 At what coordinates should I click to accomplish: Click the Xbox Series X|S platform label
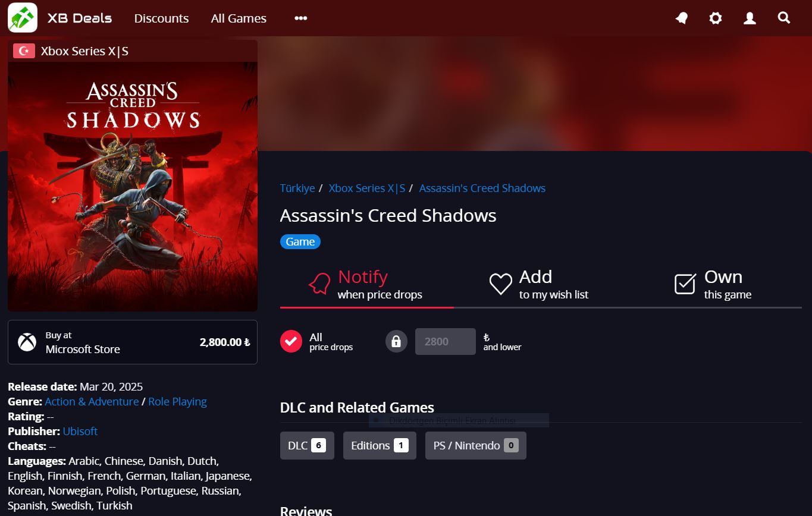click(84, 51)
